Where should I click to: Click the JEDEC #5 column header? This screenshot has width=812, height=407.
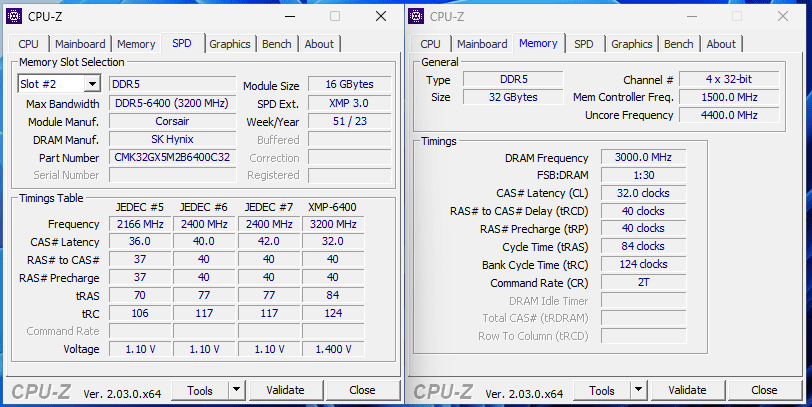pos(140,207)
